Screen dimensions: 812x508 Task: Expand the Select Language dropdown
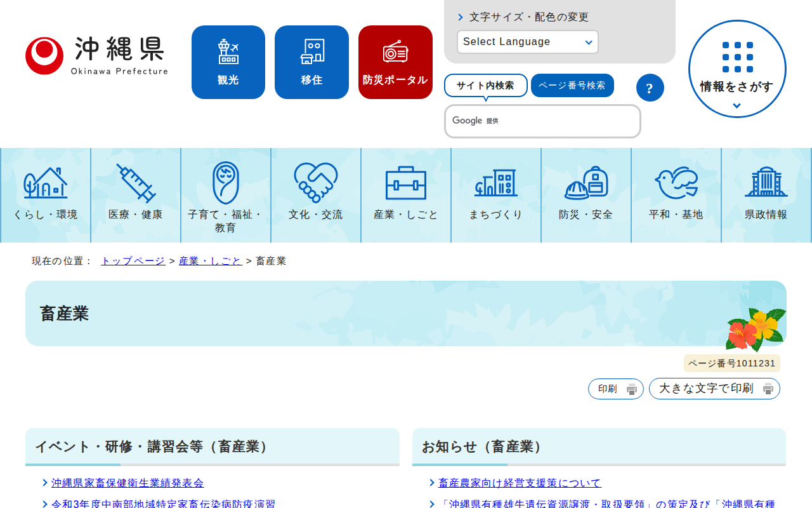click(527, 42)
